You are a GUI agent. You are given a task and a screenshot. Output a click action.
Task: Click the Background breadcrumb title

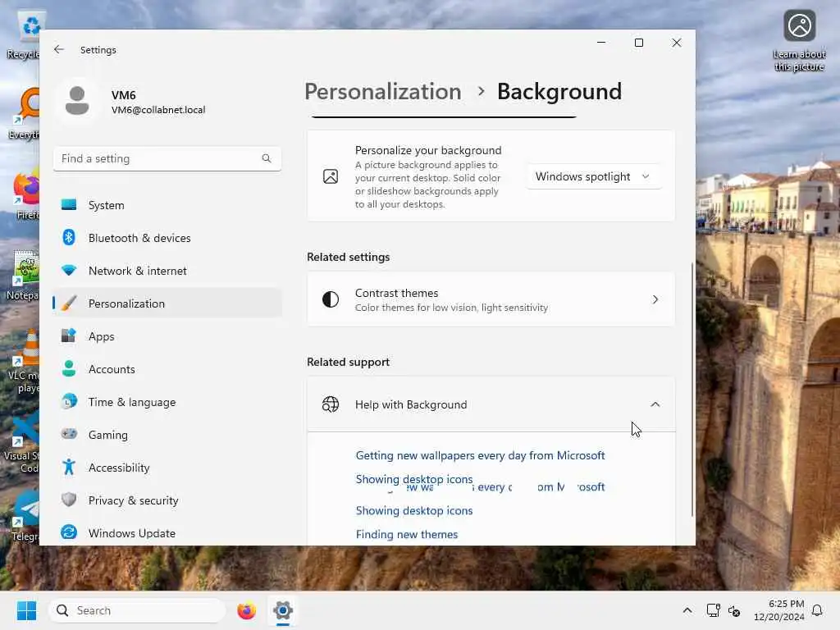coord(559,92)
